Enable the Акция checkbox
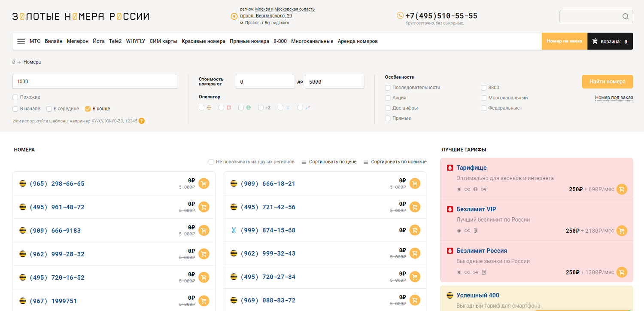Screen dimensions: 644x311 coord(388,98)
